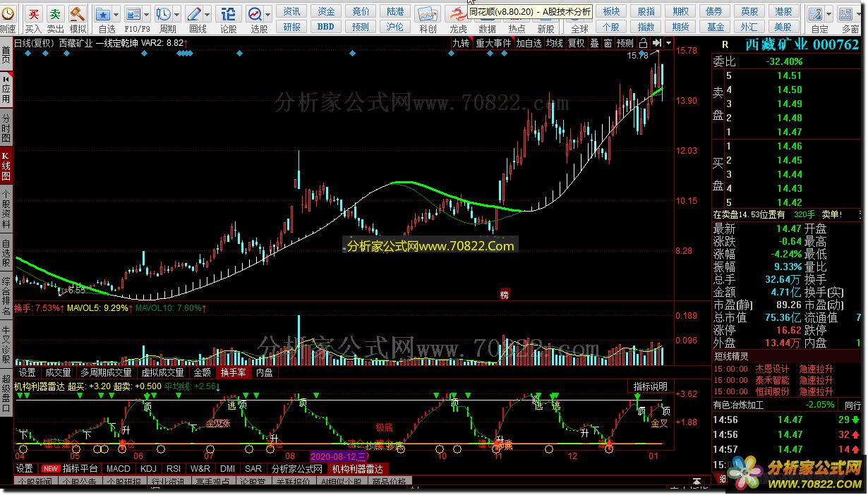Click the 榜 ranking marker on the chart
Image resolution: width=868 pixels, height=495 pixels.
click(504, 295)
